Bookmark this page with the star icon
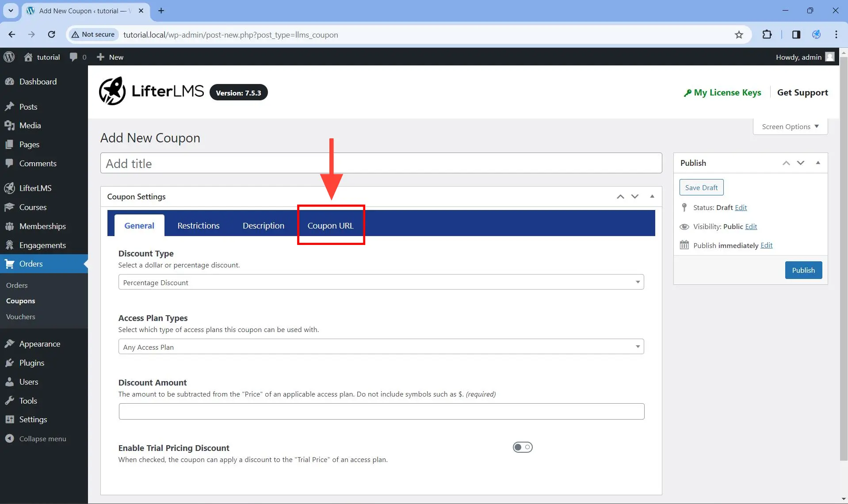Screen dimensions: 848x504 (x=739, y=34)
